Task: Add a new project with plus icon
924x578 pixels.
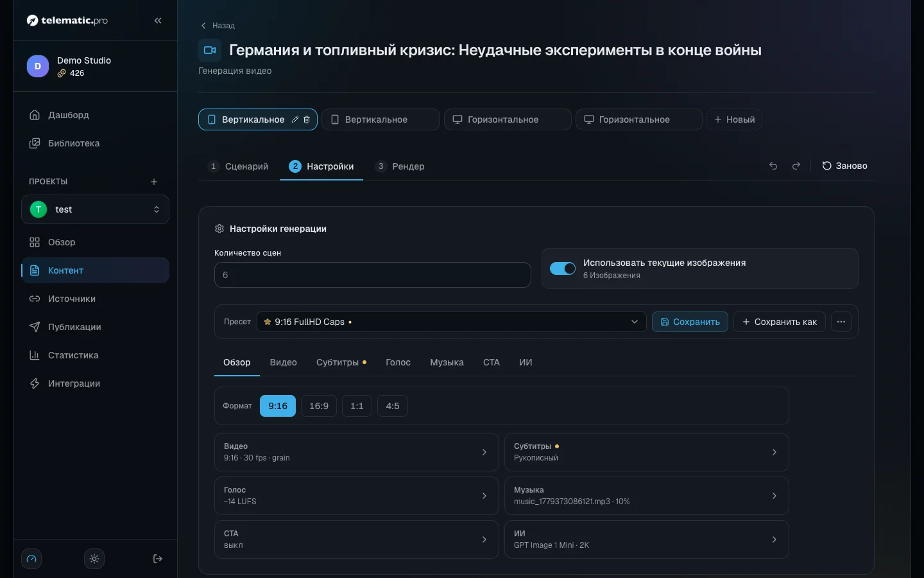Action: click(154, 182)
